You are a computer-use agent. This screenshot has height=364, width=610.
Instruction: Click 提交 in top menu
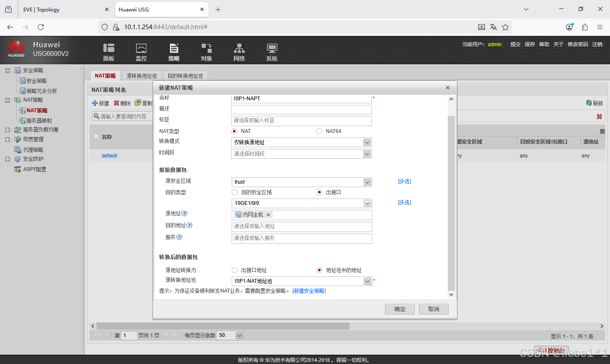[516, 44]
